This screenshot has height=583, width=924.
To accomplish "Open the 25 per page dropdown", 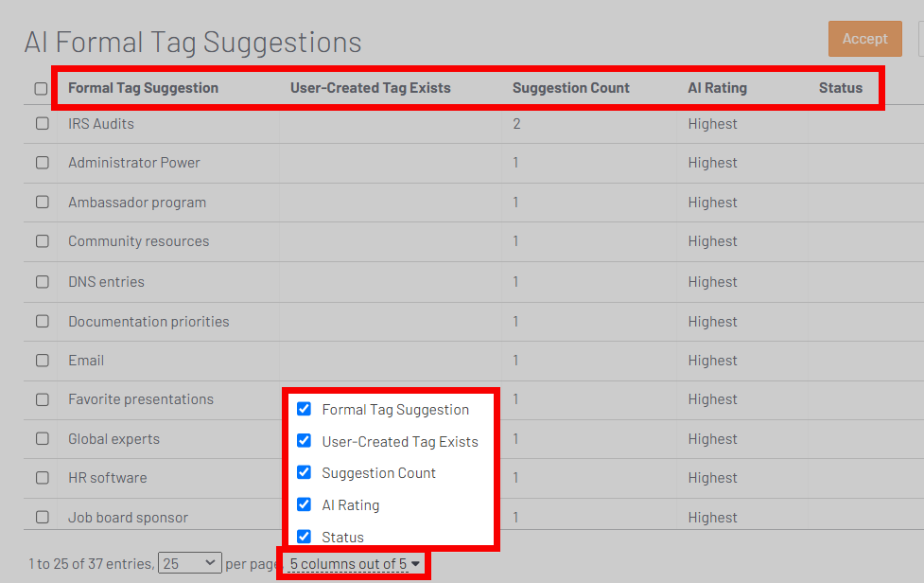I will [189, 564].
